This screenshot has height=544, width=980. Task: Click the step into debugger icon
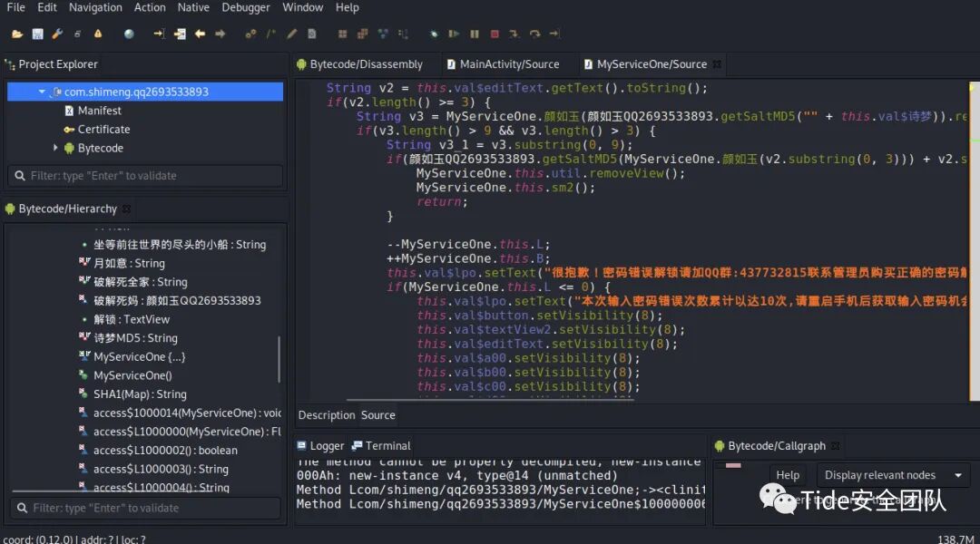click(514, 34)
